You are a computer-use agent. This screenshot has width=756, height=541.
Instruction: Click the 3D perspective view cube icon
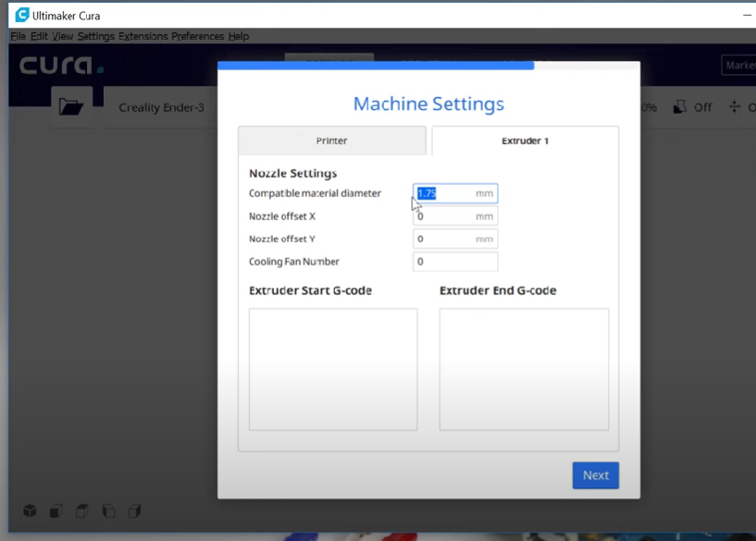click(x=30, y=510)
